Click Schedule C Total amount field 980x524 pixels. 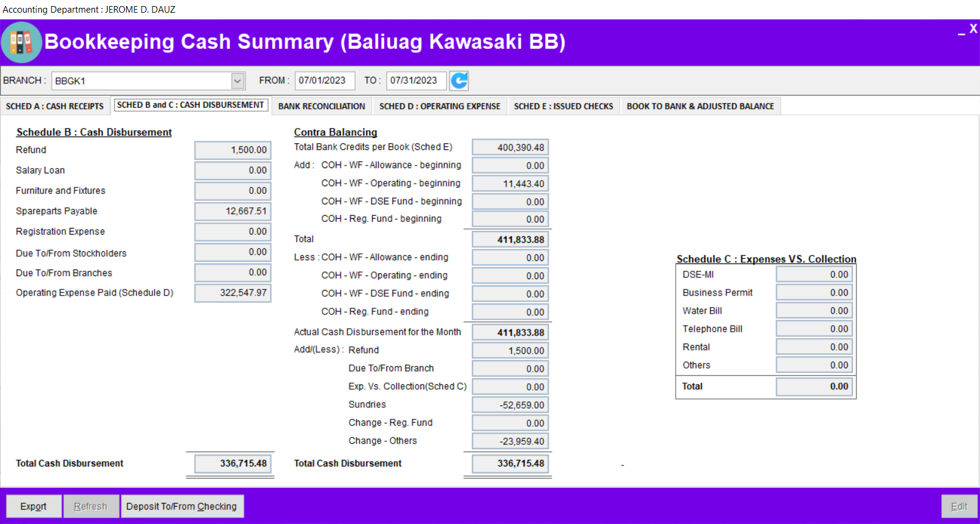click(x=814, y=387)
